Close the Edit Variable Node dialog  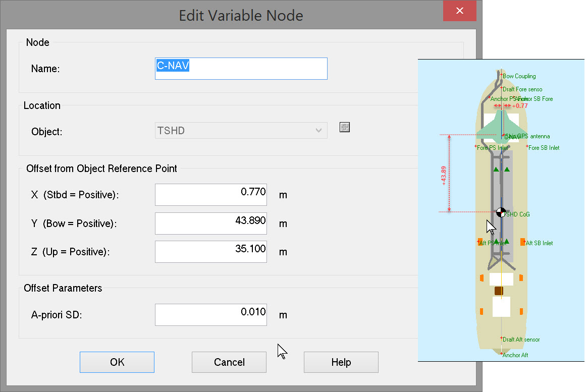[x=459, y=11]
